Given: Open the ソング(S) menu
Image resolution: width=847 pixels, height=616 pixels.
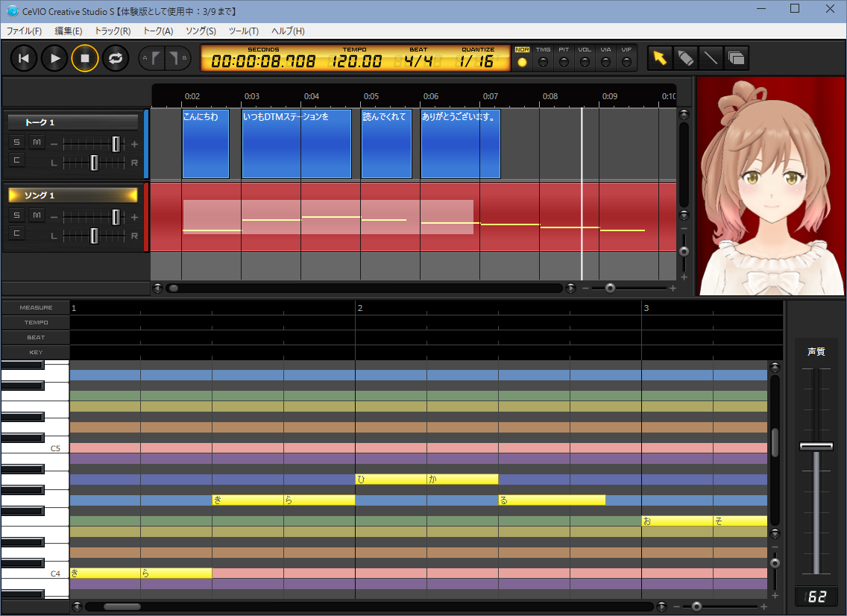Looking at the screenshot, I should [201, 31].
